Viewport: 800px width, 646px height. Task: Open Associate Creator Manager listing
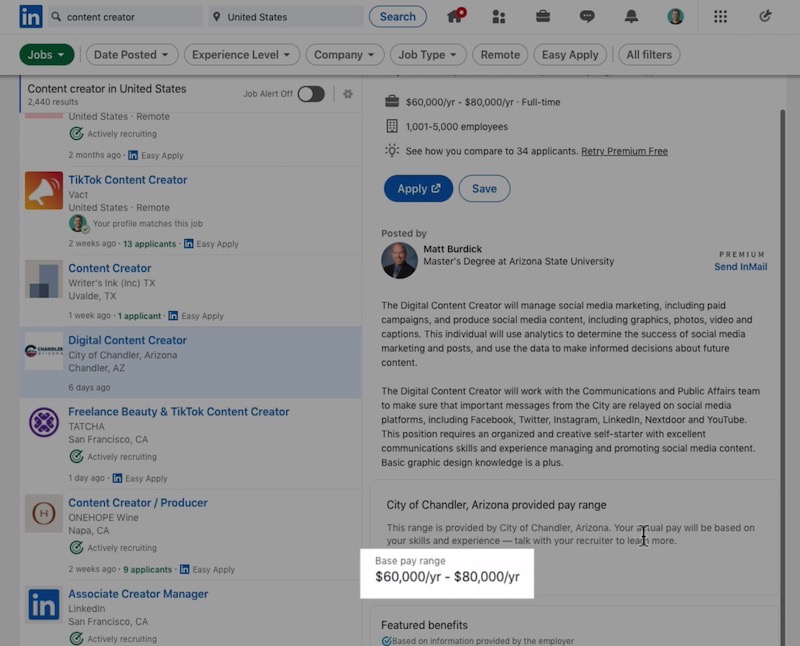tap(138, 594)
